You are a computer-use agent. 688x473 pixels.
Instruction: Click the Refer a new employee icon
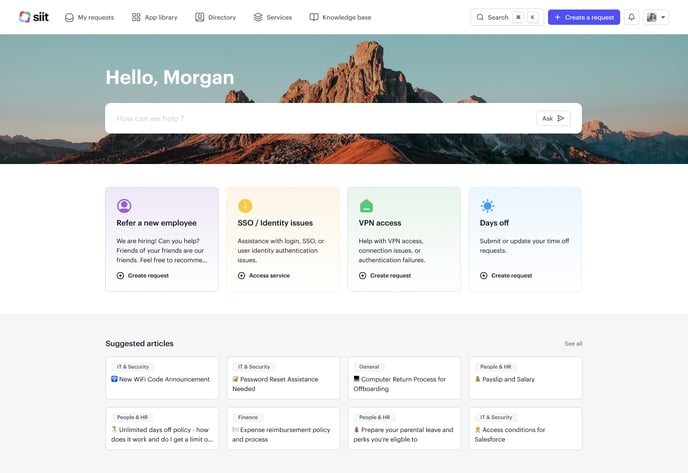coord(124,206)
